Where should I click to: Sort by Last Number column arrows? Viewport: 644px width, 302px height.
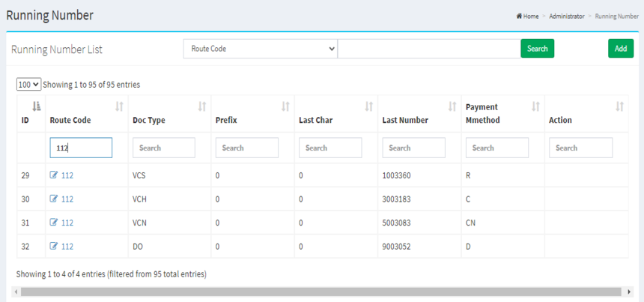tap(452, 107)
